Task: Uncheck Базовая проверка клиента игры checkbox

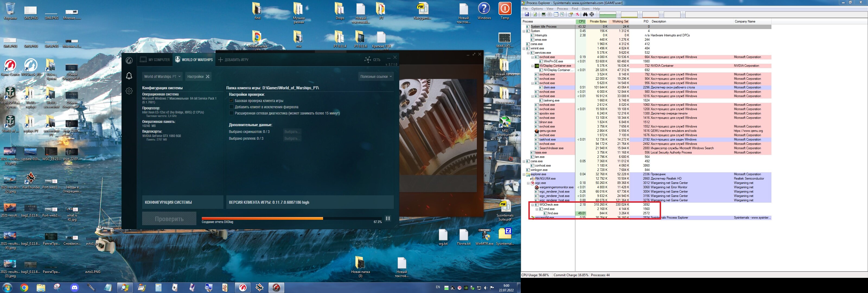Action: tap(231, 100)
